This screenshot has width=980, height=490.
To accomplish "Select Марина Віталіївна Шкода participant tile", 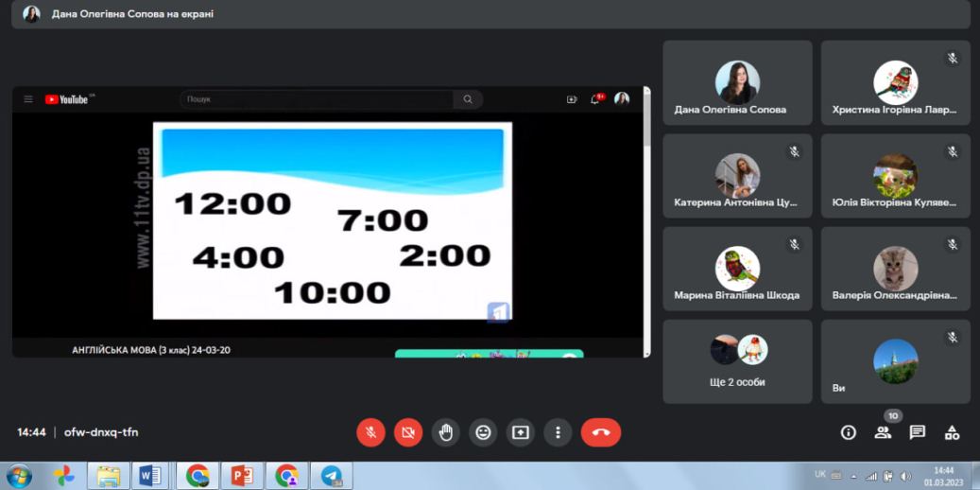I will [737, 269].
